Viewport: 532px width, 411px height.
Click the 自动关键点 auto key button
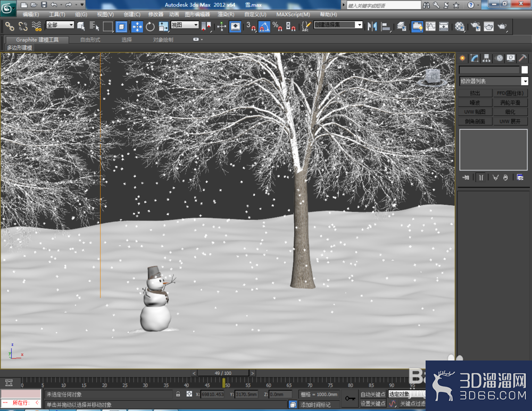(373, 395)
